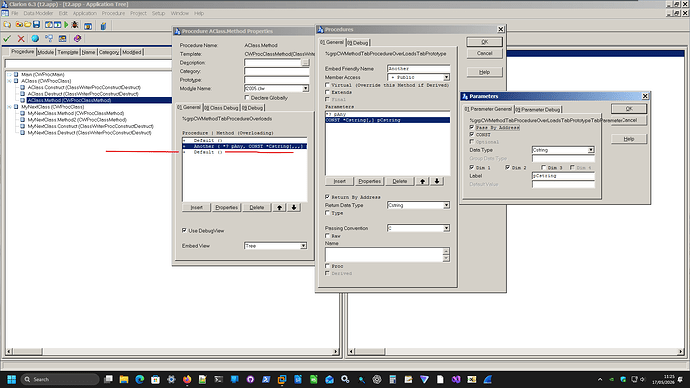The width and height of the screenshot is (690, 388).
Task: Move overload down with arrow in Properties
Action: pos(294,207)
